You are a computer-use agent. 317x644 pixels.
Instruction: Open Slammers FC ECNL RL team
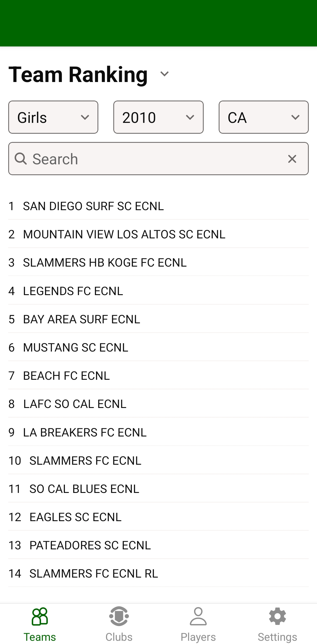[x=94, y=573]
